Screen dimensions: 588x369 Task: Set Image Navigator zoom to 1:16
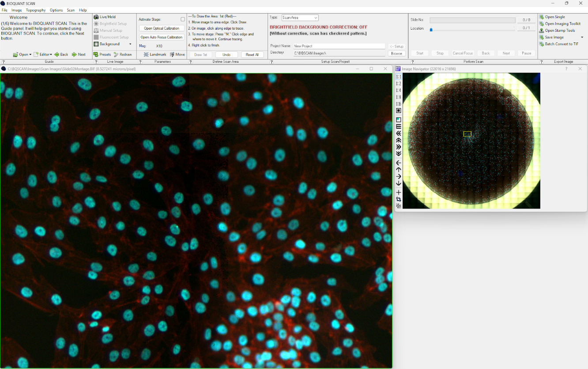(x=398, y=104)
